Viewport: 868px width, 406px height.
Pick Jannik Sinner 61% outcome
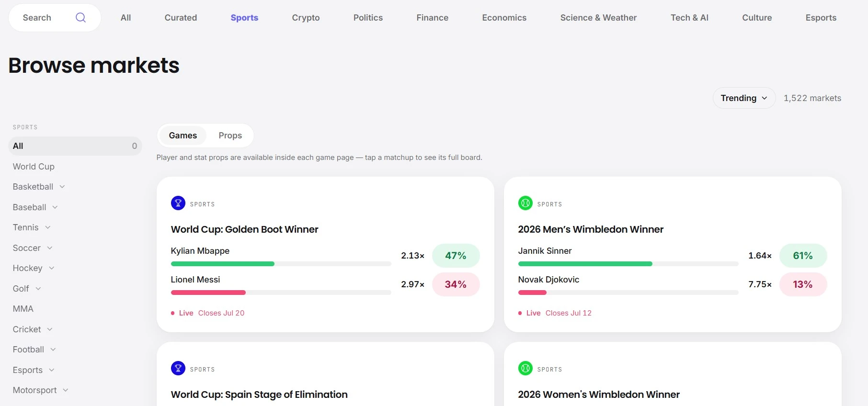point(803,256)
